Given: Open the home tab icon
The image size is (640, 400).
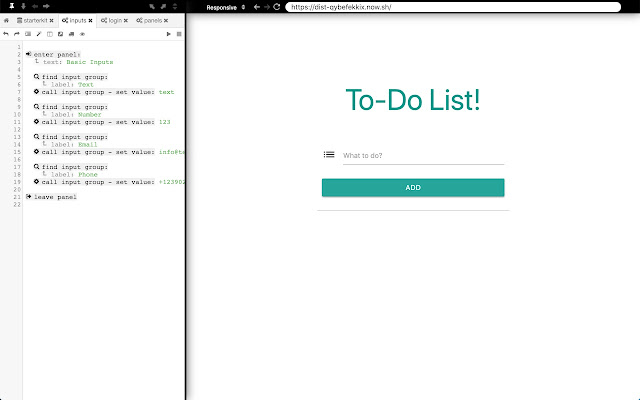Looking at the screenshot, I should pyautogui.click(x=6, y=20).
